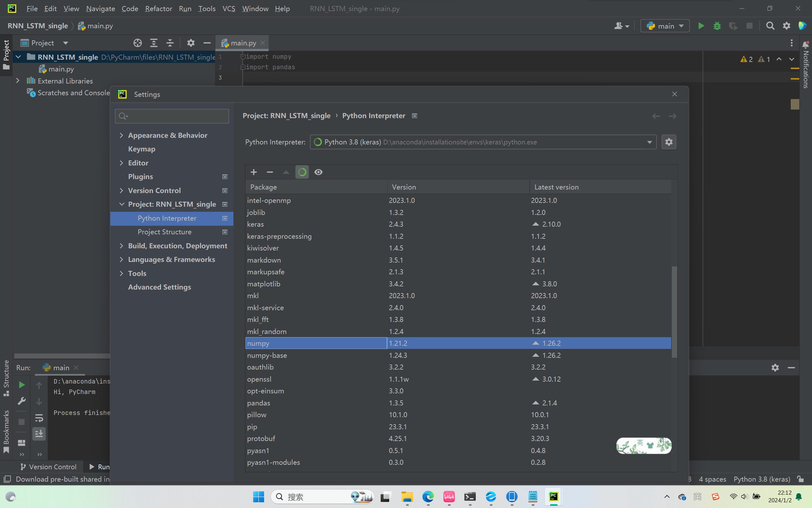Open the VCS menu
This screenshot has height=508, width=812.
click(229, 8)
